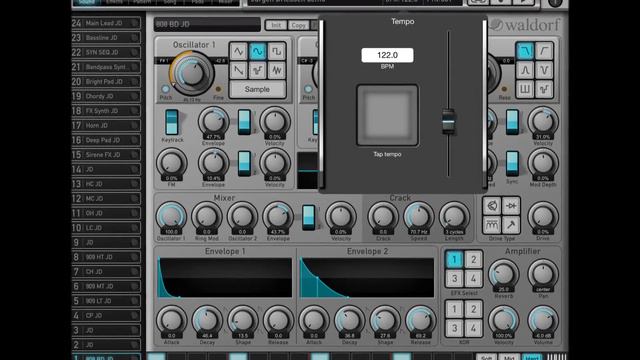
Task: Flip the Oscillator 1 Keytrack switch
Action: [172, 122]
